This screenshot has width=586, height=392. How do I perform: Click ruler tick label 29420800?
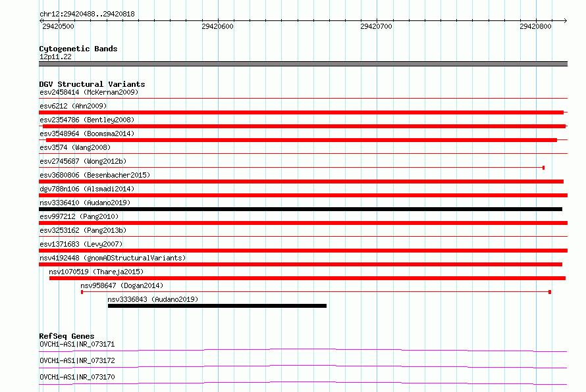point(535,26)
